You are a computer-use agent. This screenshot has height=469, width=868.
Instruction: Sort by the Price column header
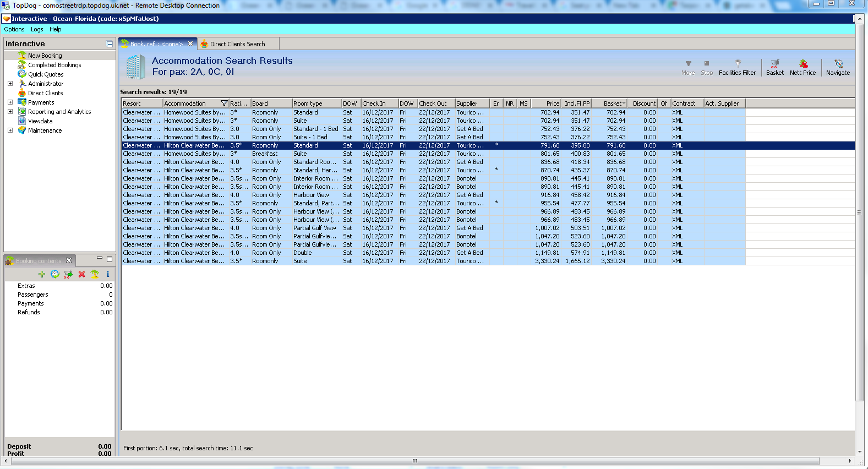[x=546, y=103]
